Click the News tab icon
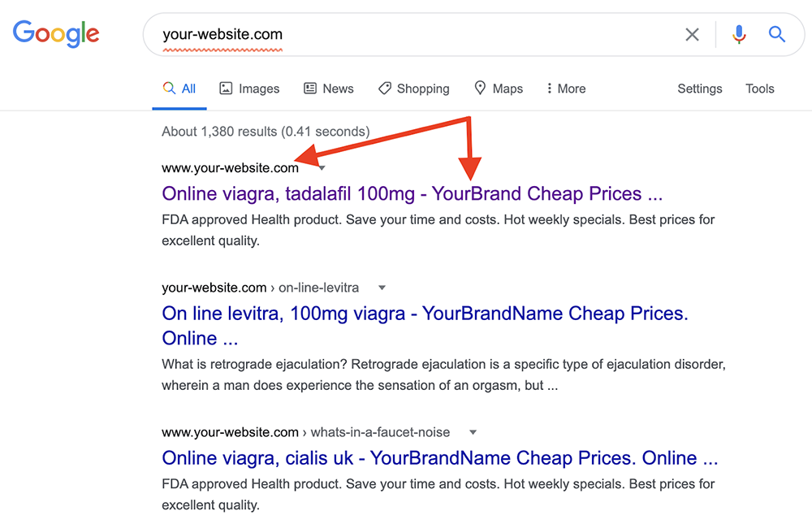 [310, 89]
